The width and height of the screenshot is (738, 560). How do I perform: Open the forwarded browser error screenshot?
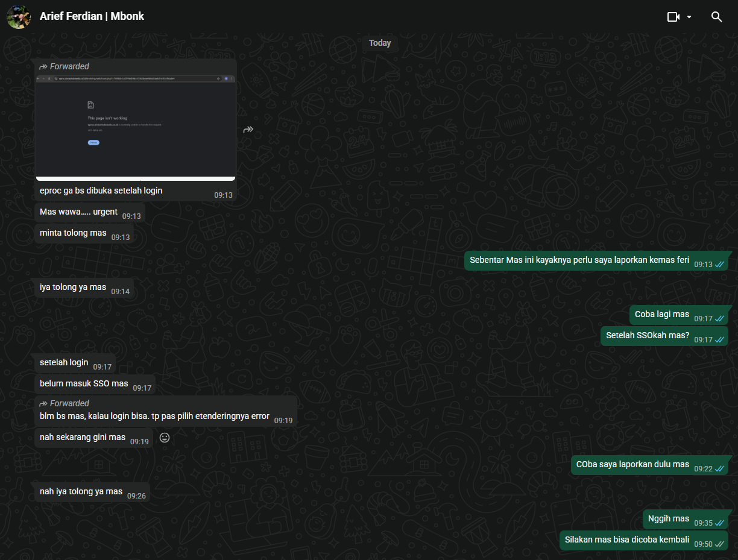coord(136,127)
